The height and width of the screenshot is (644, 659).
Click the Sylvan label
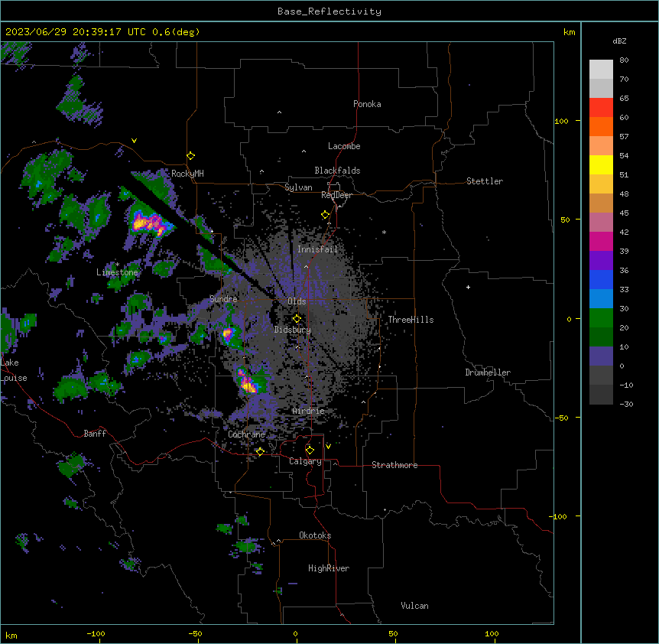point(298,187)
